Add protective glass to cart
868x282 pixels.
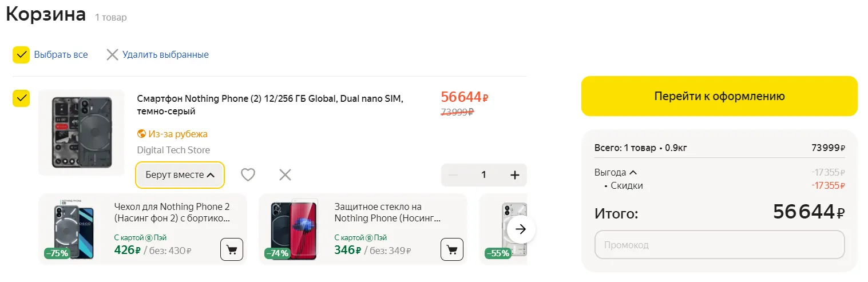coord(452,249)
